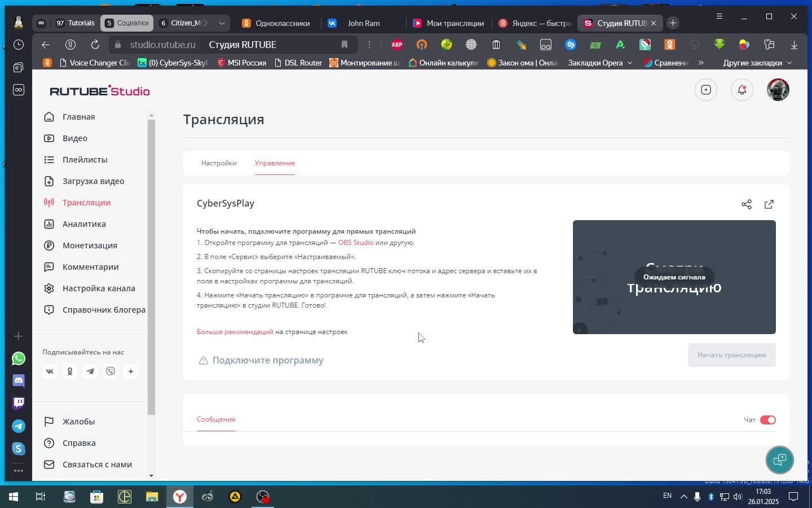Switch to the Настройки tab
Screen dimensions: 812x508
tap(219, 163)
